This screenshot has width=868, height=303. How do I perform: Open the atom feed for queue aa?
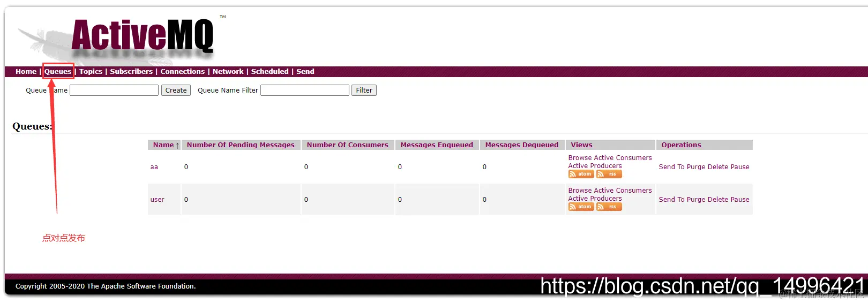[581, 174]
